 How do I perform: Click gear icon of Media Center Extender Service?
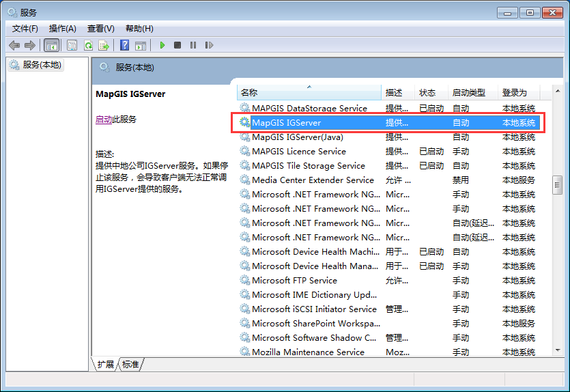244,180
